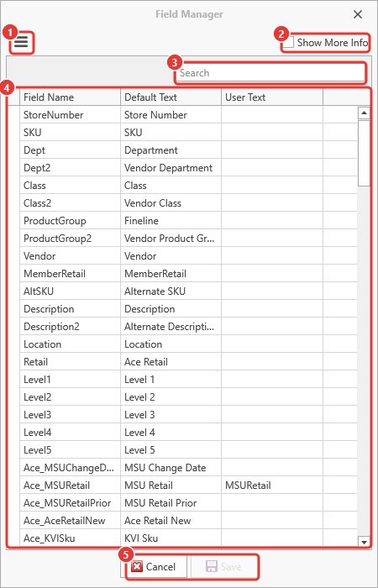Screen dimensions: 378x588
Task: Click the Alternate Description default text cell
Action: pyautogui.click(x=171, y=326)
